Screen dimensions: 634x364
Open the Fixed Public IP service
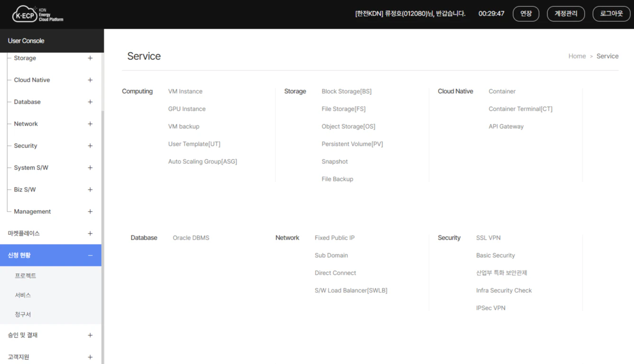pos(335,238)
